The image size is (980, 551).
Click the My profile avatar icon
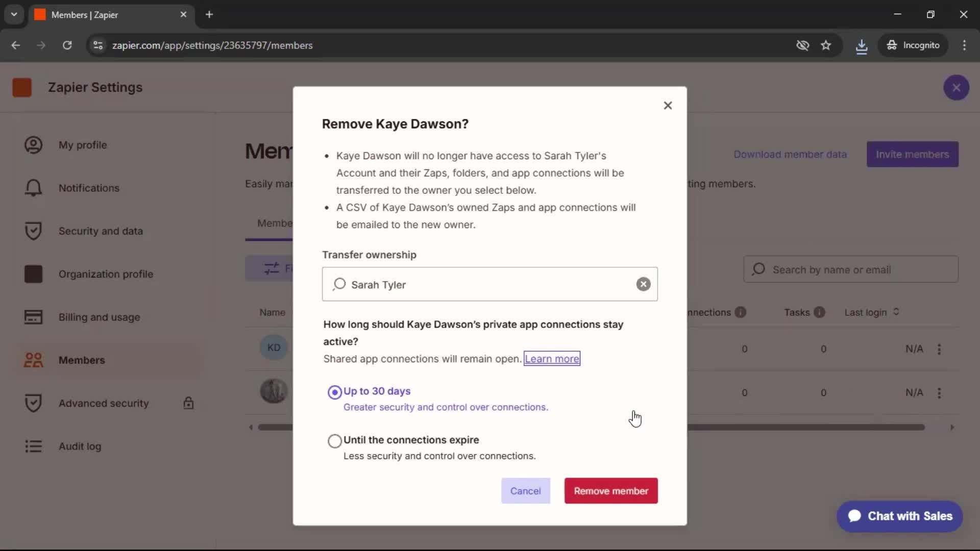[33, 145]
